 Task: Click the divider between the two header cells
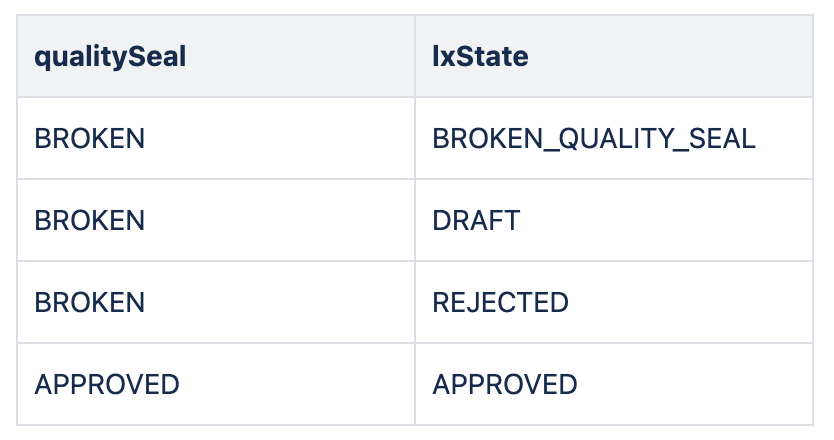click(x=415, y=56)
